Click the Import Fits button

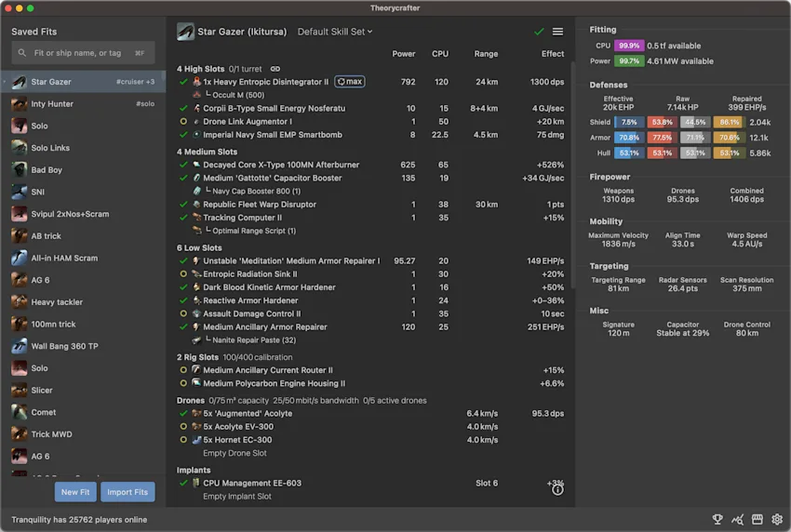(x=127, y=492)
